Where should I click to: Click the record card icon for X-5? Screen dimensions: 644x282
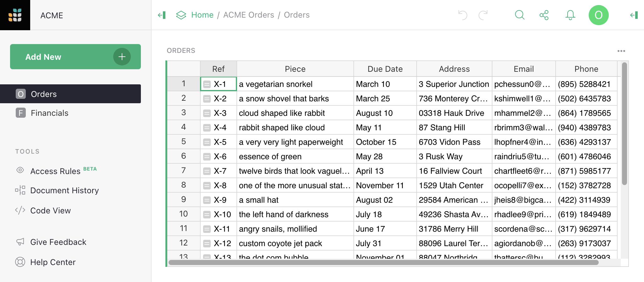(x=207, y=142)
